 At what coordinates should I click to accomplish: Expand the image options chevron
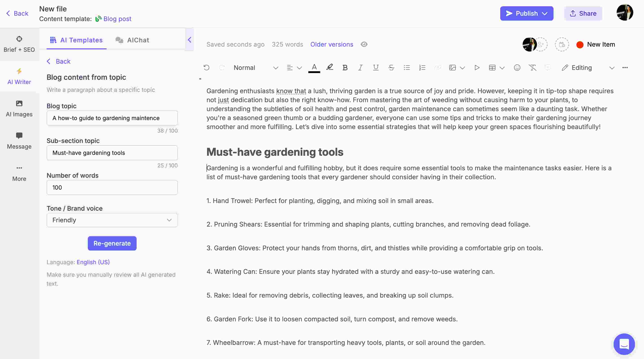pyautogui.click(x=462, y=68)
